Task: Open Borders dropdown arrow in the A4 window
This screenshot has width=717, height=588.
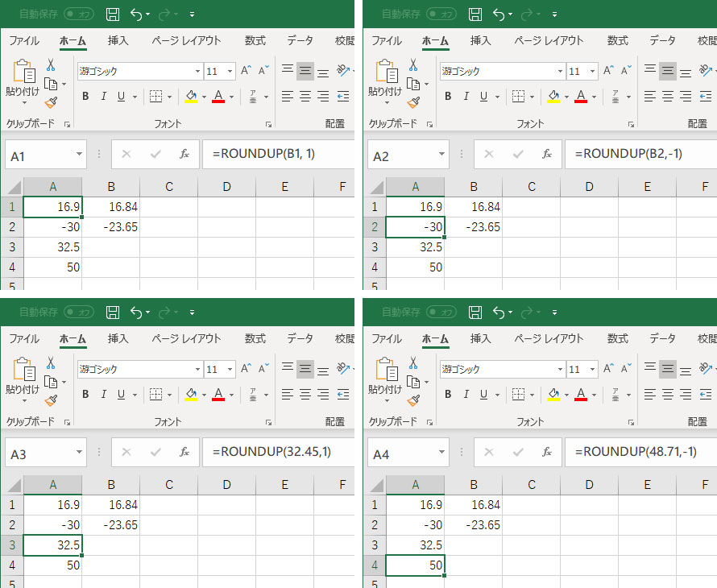Action: [x=533, y=395]
